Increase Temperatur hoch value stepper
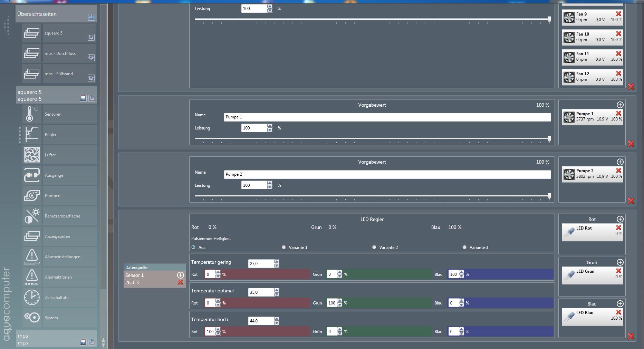Screen dimensions: 644x349 (277, 319)
